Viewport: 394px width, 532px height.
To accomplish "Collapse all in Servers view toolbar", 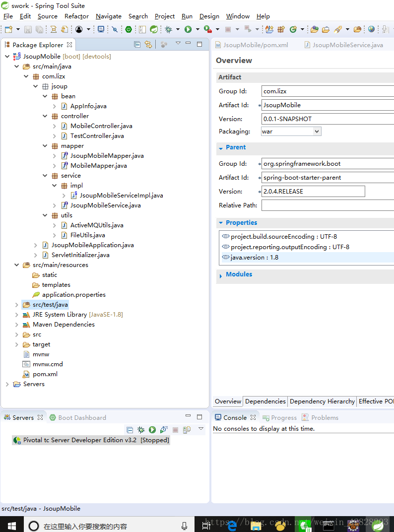I will [130, 430].
